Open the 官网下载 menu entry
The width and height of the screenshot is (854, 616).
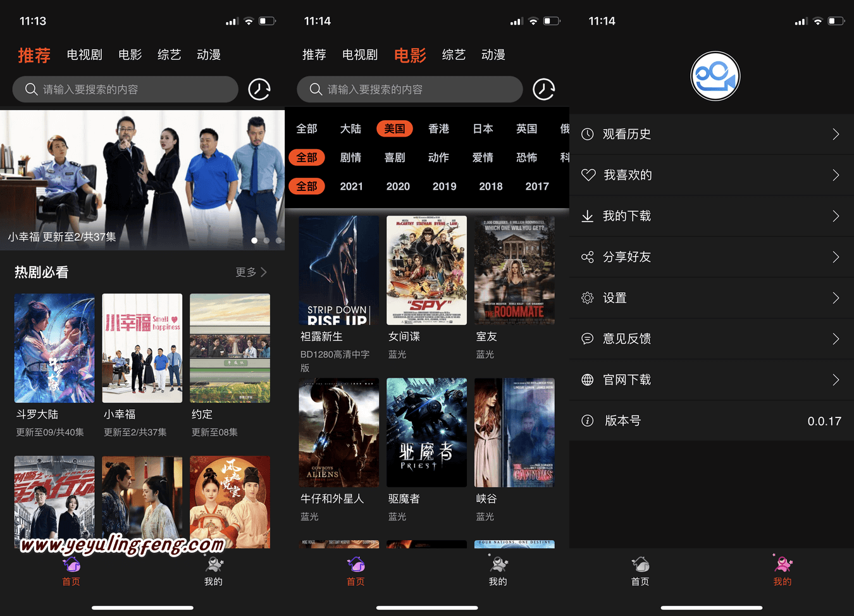[x=712, y=379]
